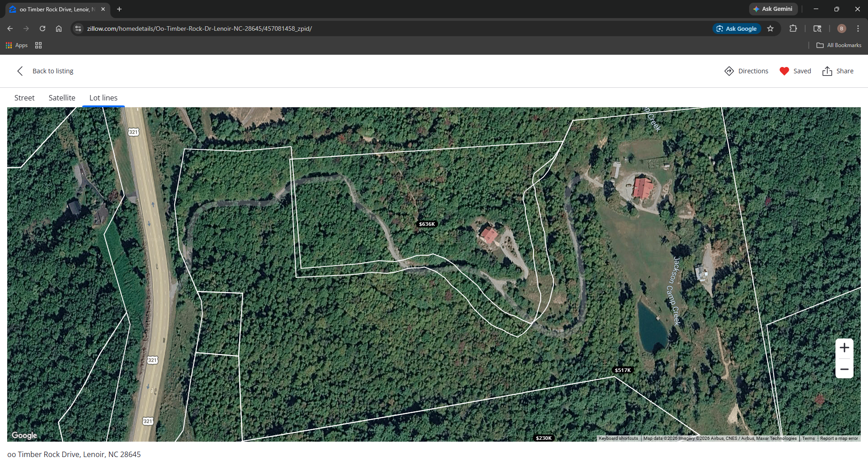Click the Ask Gemini button
The image size is (868, 467).
point(773,9)
